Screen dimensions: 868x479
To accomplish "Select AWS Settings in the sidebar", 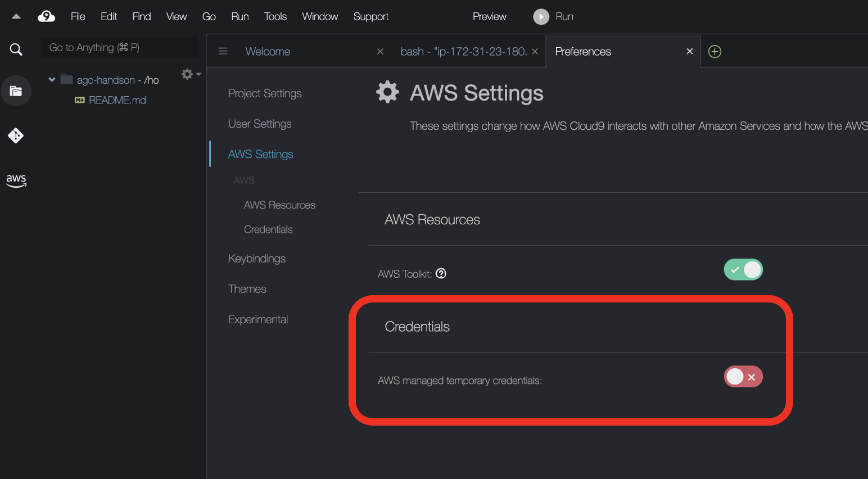I will pos(260,154).
